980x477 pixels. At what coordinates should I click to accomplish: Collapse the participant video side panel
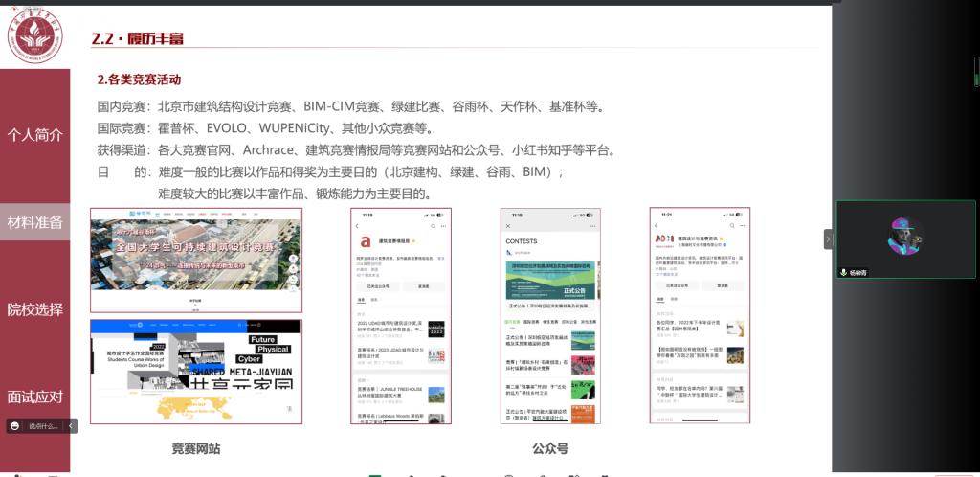pyautogui.click(x=829, y=238)
